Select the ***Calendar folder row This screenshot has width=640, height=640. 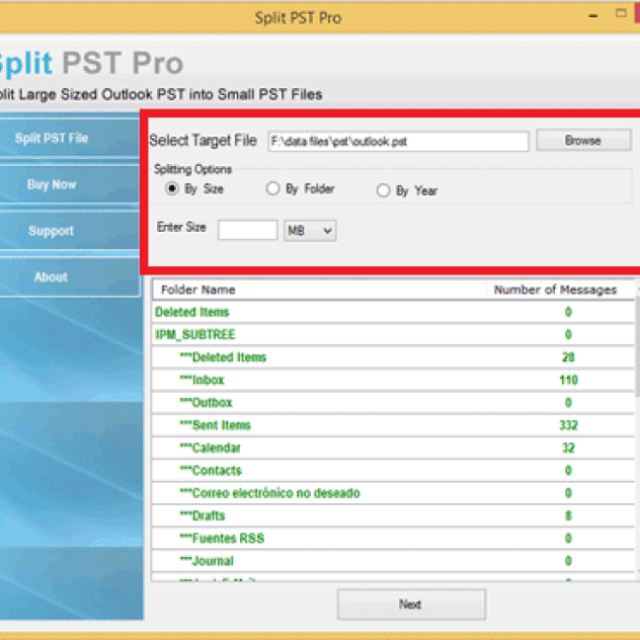[x=393, y=448]
